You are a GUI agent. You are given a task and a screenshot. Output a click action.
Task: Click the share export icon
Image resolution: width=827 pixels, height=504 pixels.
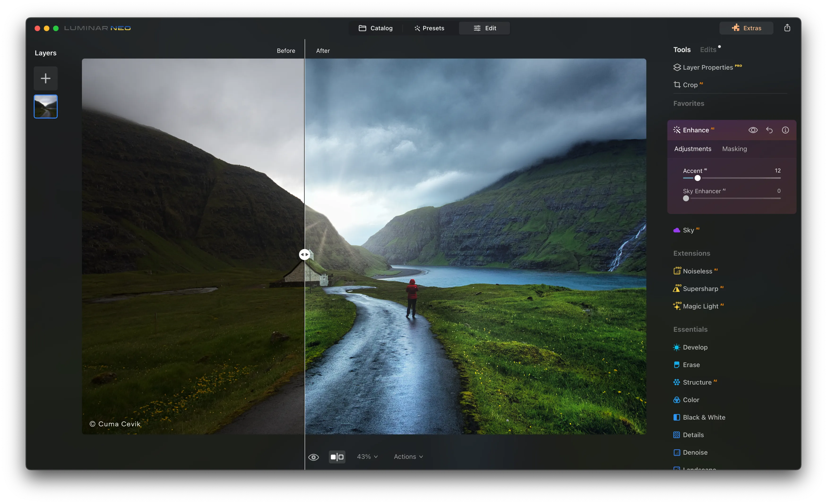(787, 28)
